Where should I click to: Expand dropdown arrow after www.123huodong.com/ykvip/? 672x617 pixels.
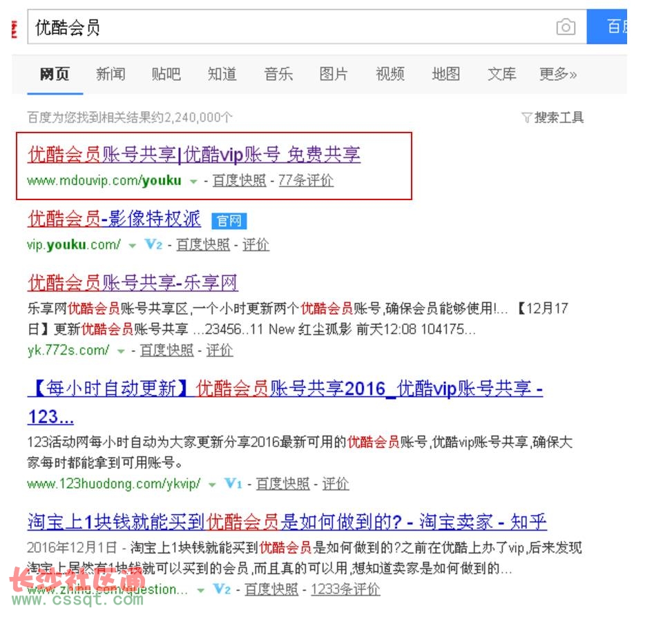pos(212,484)
